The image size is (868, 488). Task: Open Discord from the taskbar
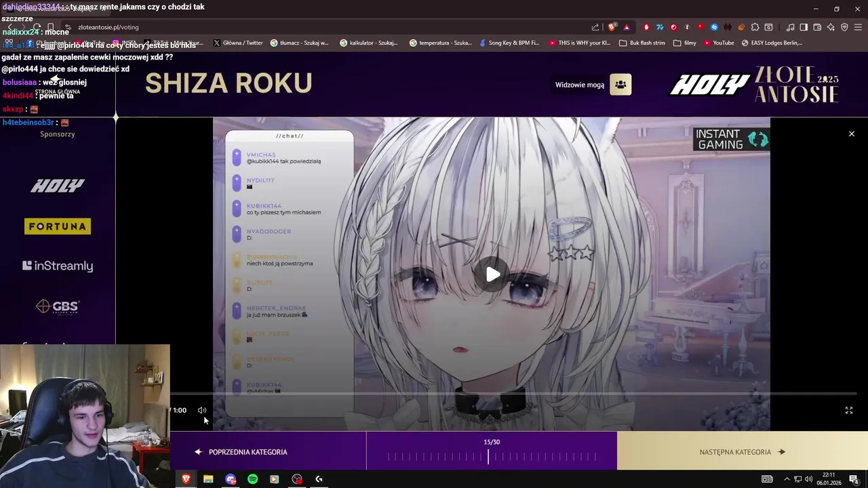(x=231, y=479)
